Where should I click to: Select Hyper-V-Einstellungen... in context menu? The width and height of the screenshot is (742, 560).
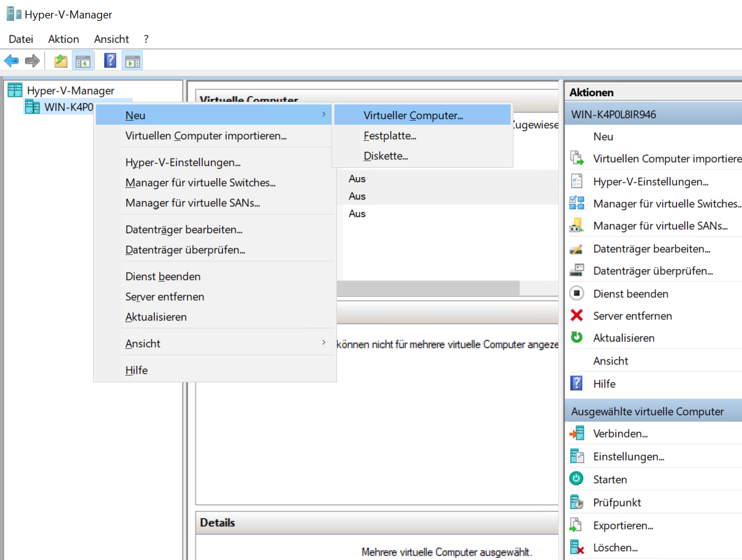point(183,162)
